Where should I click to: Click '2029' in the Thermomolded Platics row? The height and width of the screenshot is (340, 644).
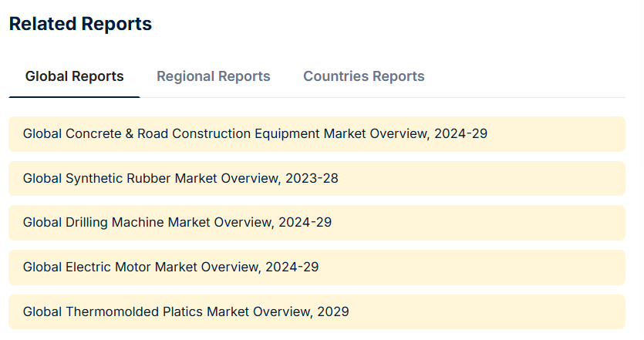coord(332,311)
